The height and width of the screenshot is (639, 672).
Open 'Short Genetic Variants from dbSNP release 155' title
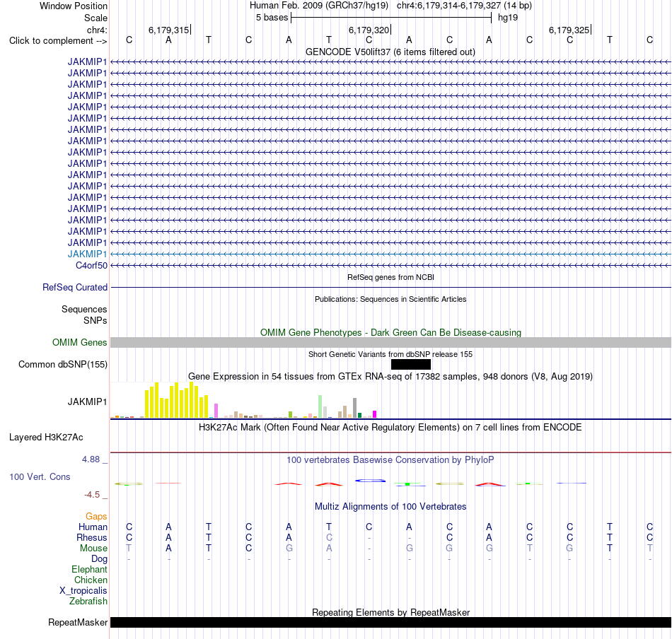point(390,354)
